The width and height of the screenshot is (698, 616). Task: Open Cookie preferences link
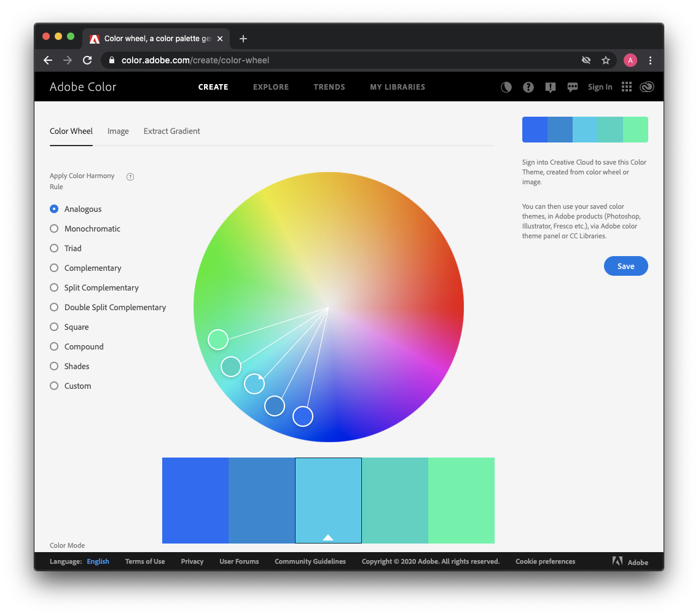(x=546, y=562)
